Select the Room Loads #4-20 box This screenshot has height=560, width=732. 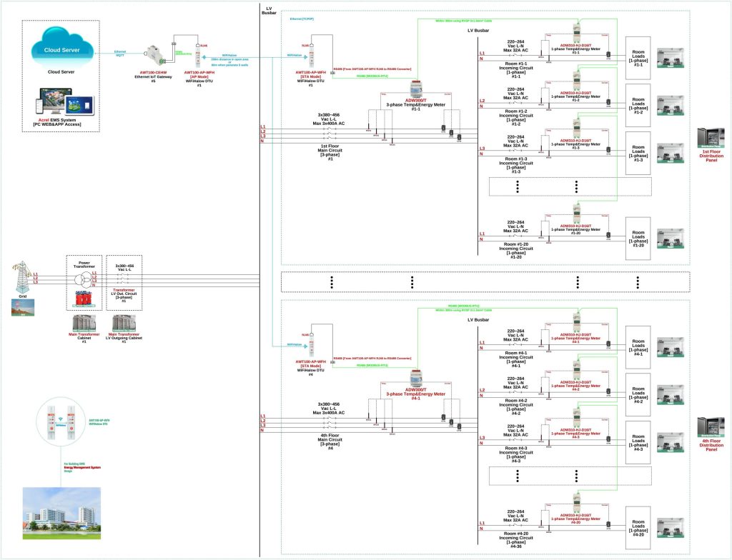[x=637, y=523]
